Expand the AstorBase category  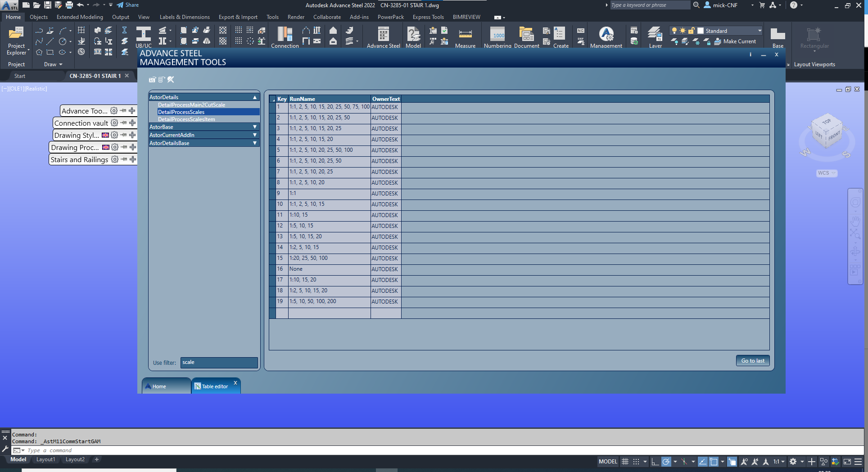point(255,127)
